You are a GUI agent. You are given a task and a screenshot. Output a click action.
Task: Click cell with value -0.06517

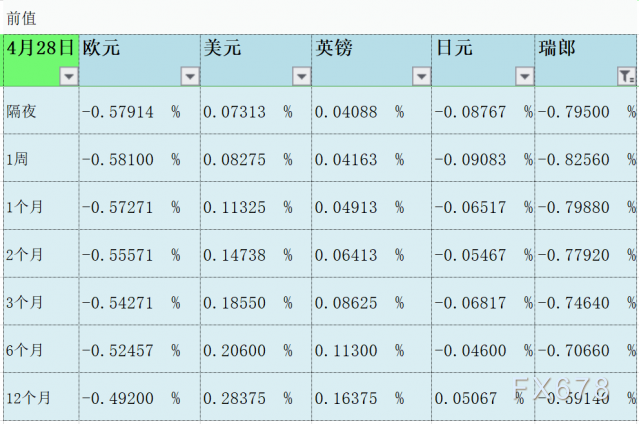click(x=483, y=206)
